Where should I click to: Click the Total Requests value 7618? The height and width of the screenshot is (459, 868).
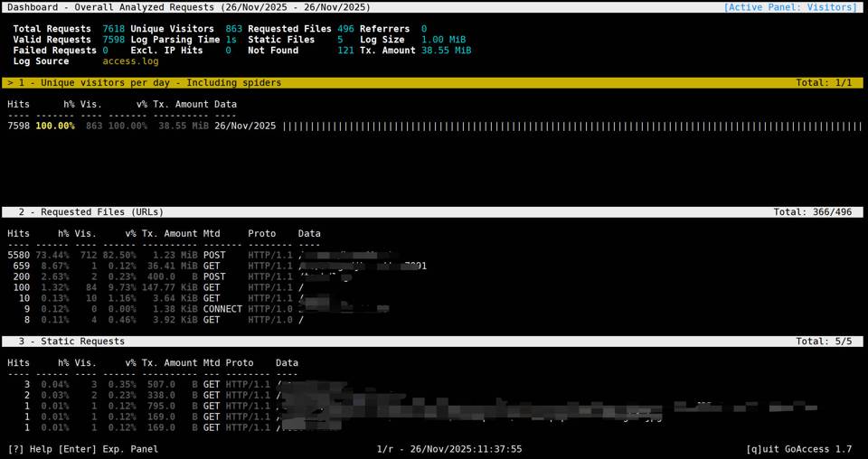(114, 29)
